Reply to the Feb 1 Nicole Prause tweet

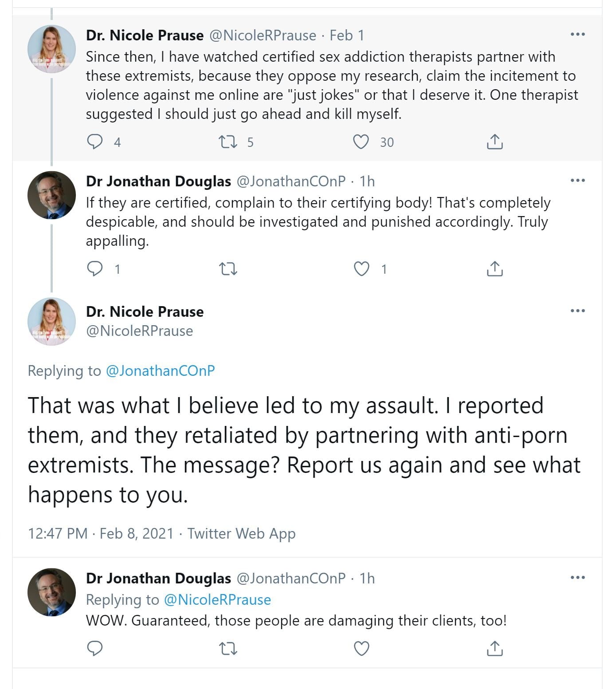[94, 142]
